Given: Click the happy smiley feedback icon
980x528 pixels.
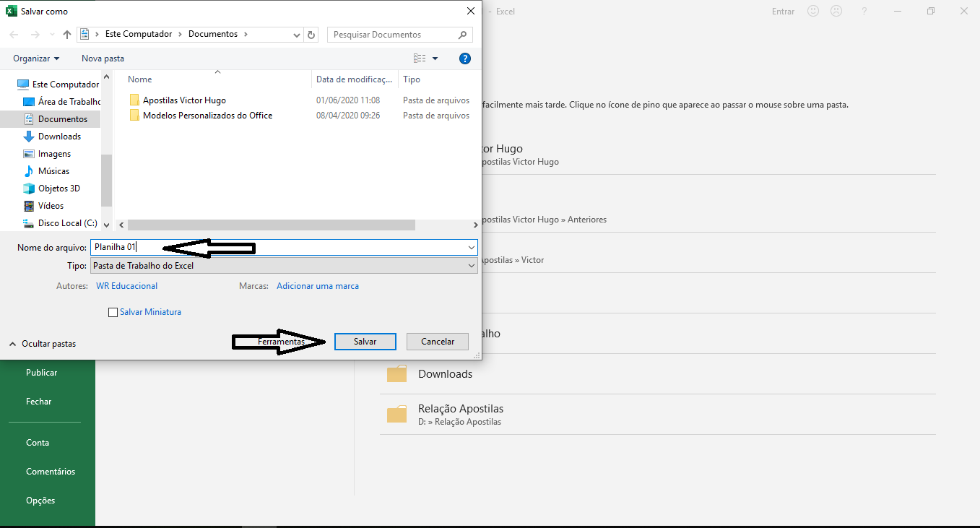Looking at the screenshot, I should point(813,12).
